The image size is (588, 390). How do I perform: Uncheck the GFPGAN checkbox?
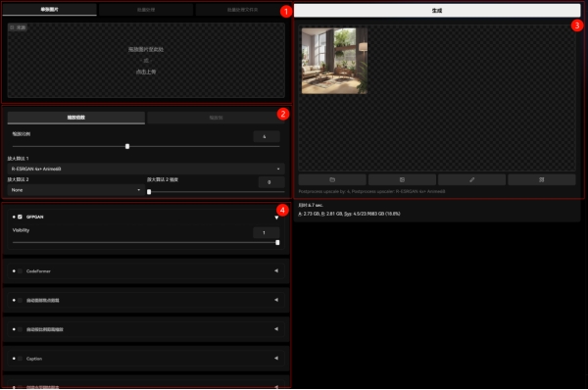pyautogui.click(x=20, y=217)
